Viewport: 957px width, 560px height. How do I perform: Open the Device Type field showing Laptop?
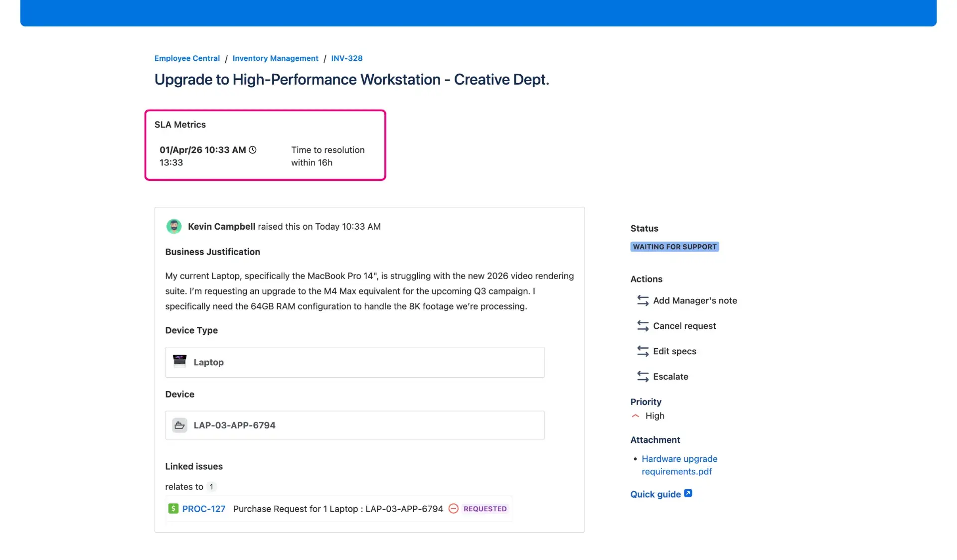[355, 362]
